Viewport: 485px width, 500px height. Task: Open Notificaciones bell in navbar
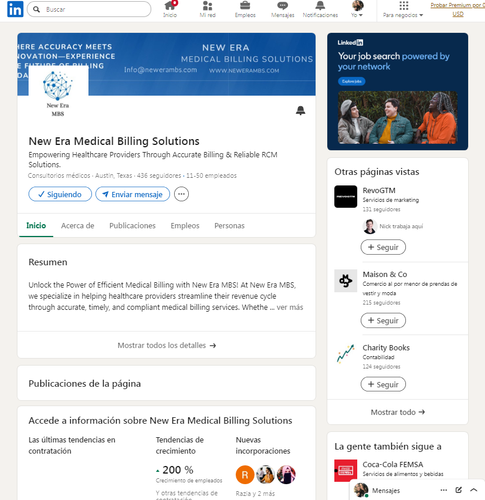320,9
